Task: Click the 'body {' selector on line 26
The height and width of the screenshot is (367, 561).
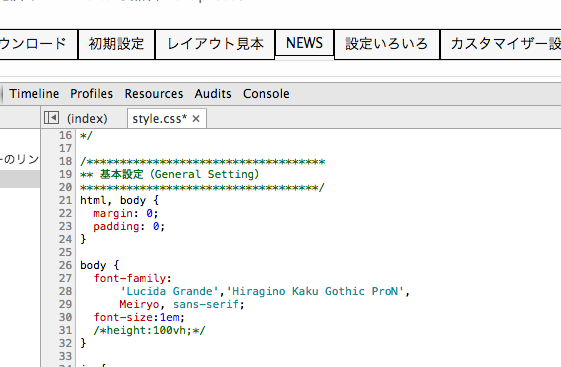Action: pyautogui.click(x=100, y=265)
